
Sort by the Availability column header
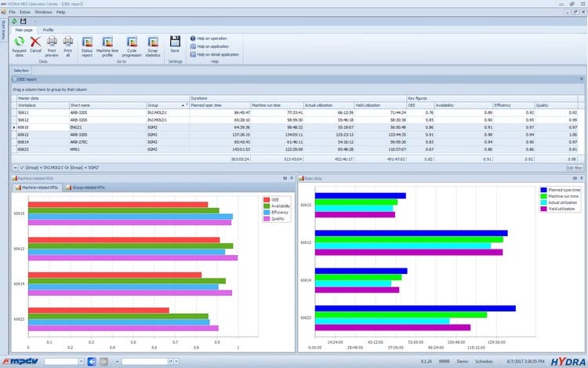463,105
